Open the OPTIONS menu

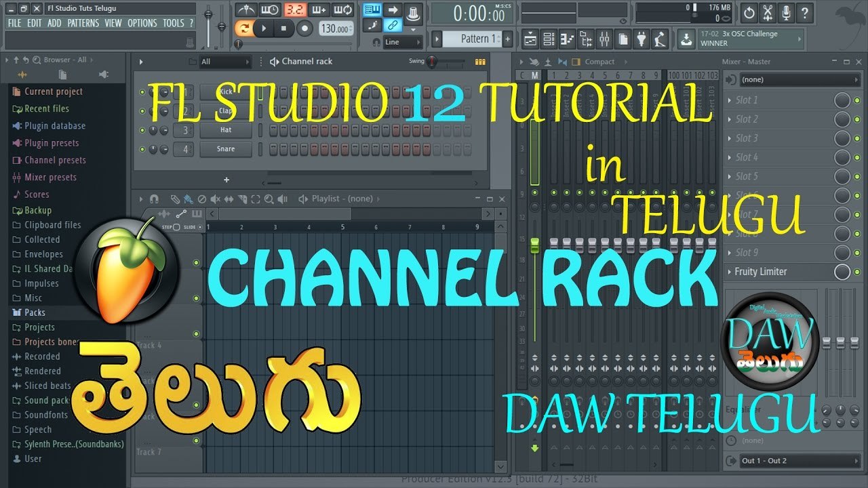pos(142,23)
